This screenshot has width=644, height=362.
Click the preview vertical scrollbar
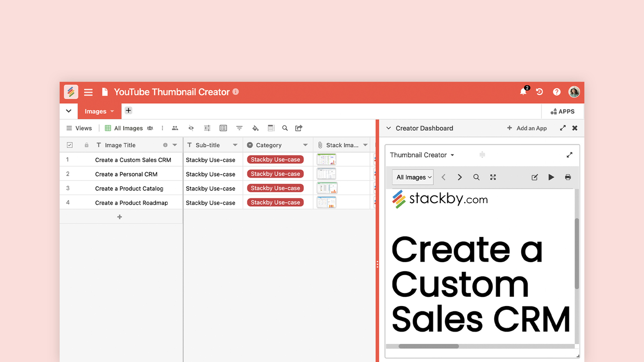pos(576,253)
